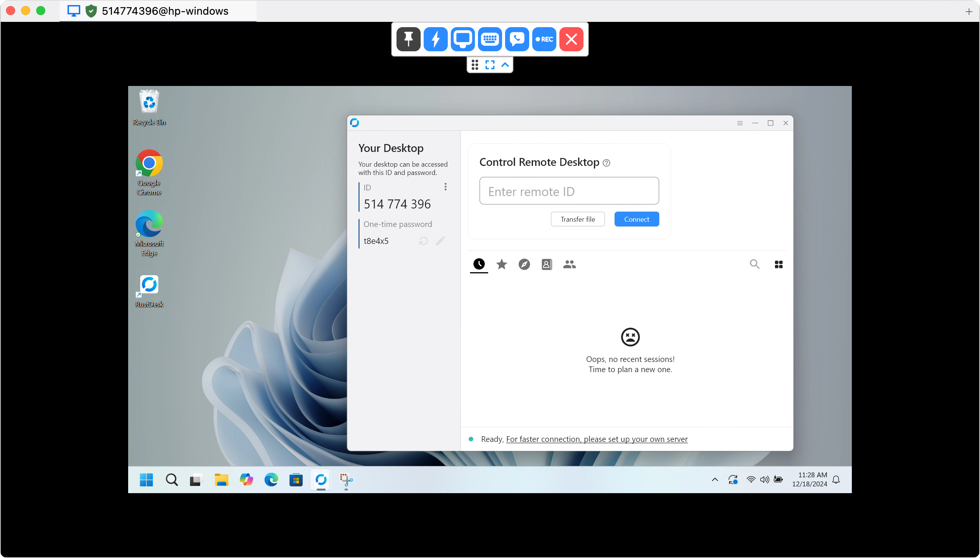Viewport: 980px width, 558px height.
Task: Launch Copilot from taskbar
Action: pos(246,480)
